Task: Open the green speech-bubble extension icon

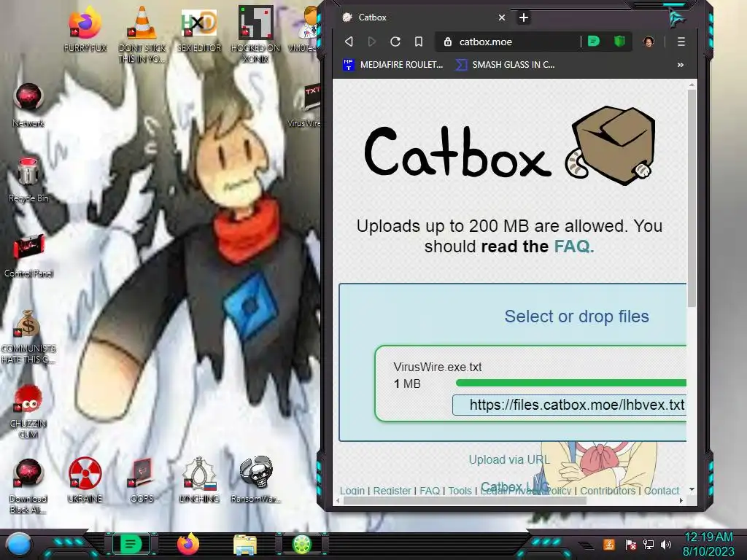Action: [x=594, y=42]
